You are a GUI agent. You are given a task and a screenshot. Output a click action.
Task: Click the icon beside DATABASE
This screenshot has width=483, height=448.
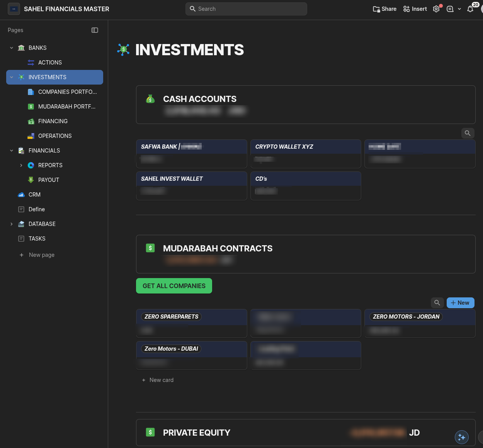pos(21,224)
